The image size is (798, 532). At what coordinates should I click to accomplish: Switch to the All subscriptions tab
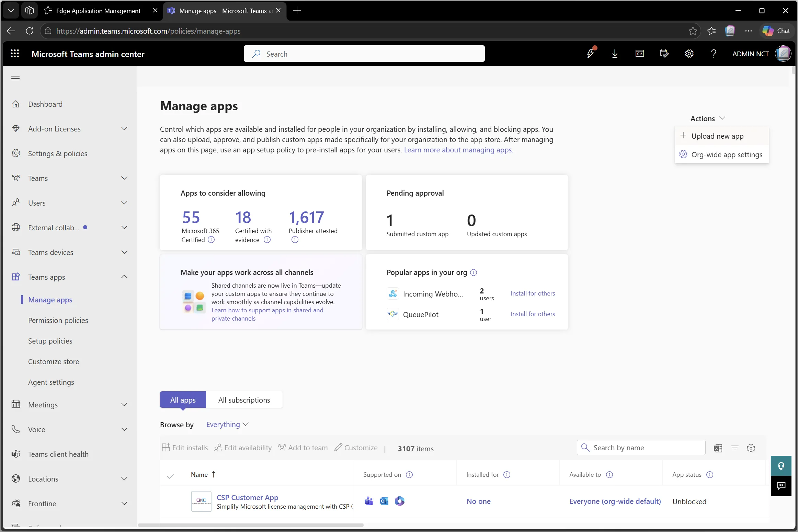click(x=244, y=400)
